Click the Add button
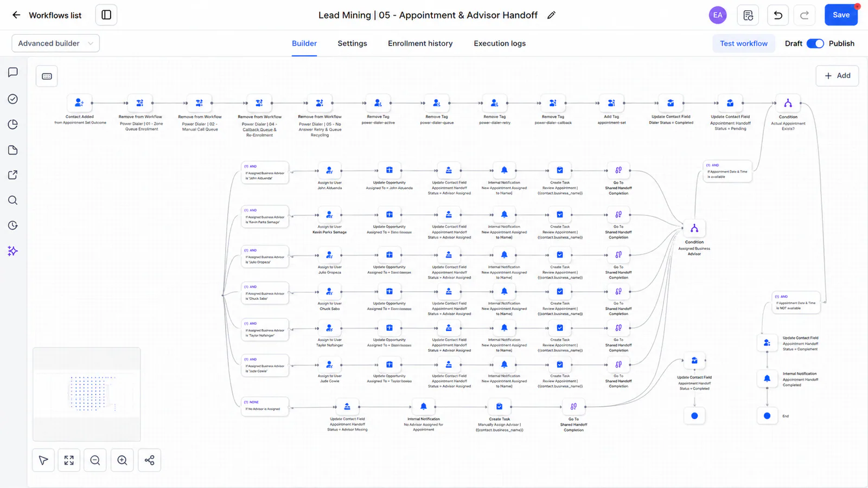The height and width of the screenshot is (488, 868). [x=837, y=76]
